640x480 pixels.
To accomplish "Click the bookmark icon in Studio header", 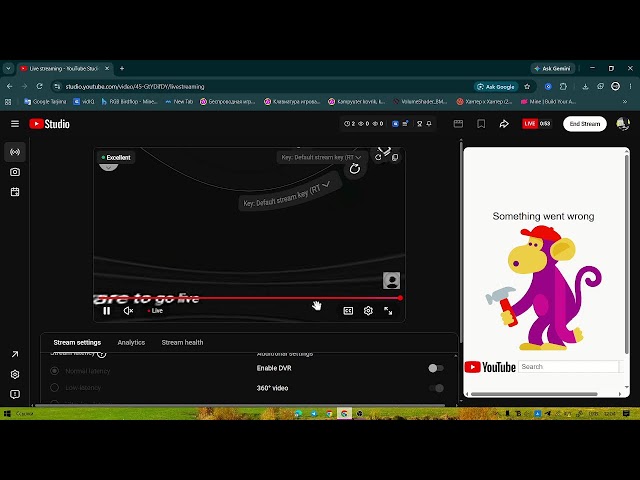I will point(481,124).
